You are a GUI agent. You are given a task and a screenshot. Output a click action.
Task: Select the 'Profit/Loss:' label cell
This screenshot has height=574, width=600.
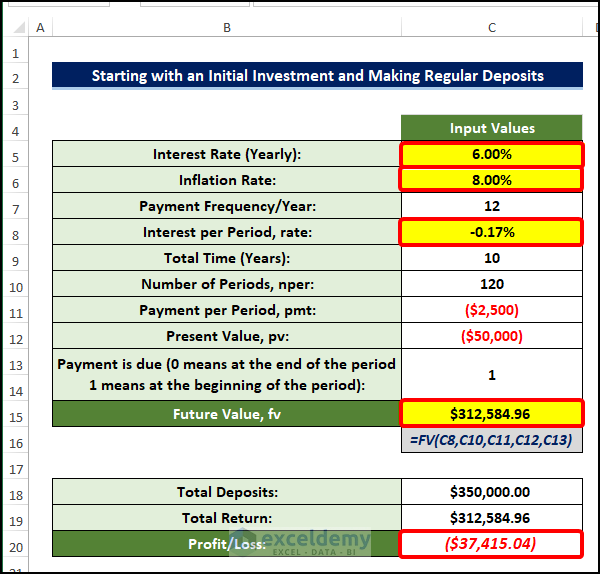click(x=227, y=544)
